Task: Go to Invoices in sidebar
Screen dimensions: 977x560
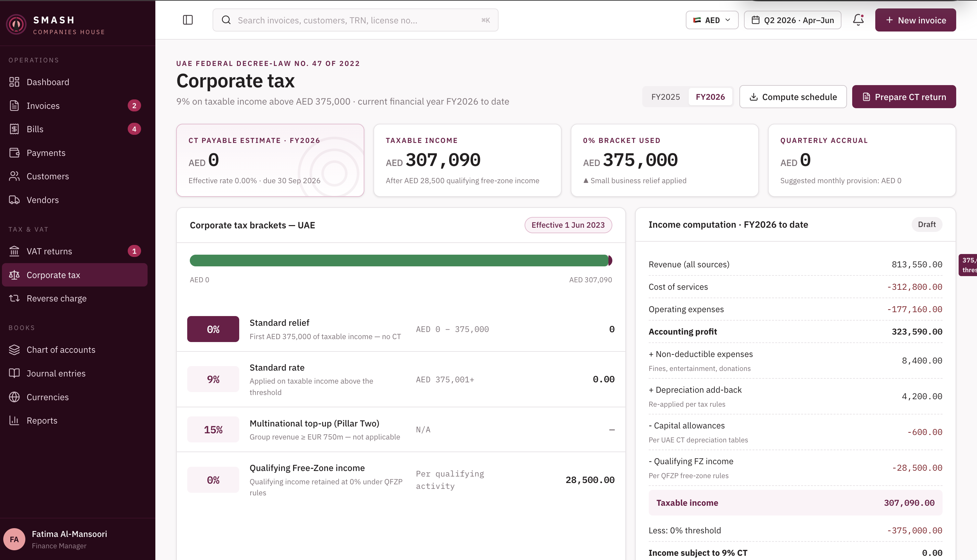Action: pyautogui.click(x=75, y=105)
